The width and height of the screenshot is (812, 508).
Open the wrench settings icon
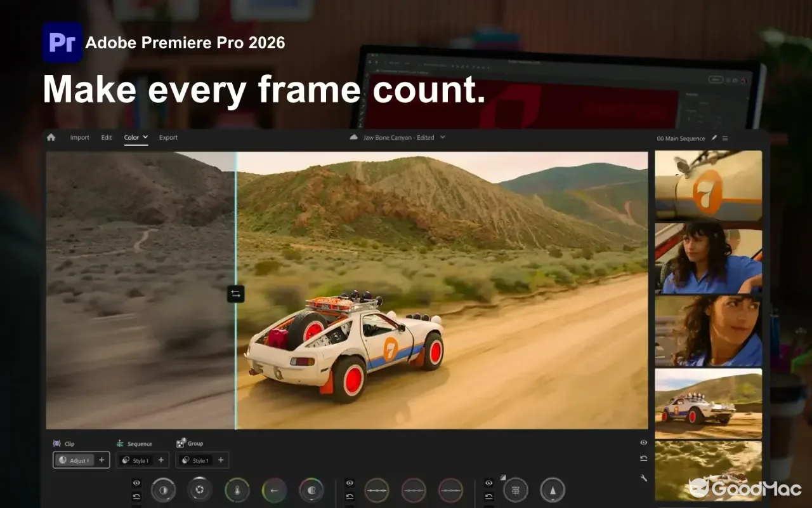click(643, 478)
